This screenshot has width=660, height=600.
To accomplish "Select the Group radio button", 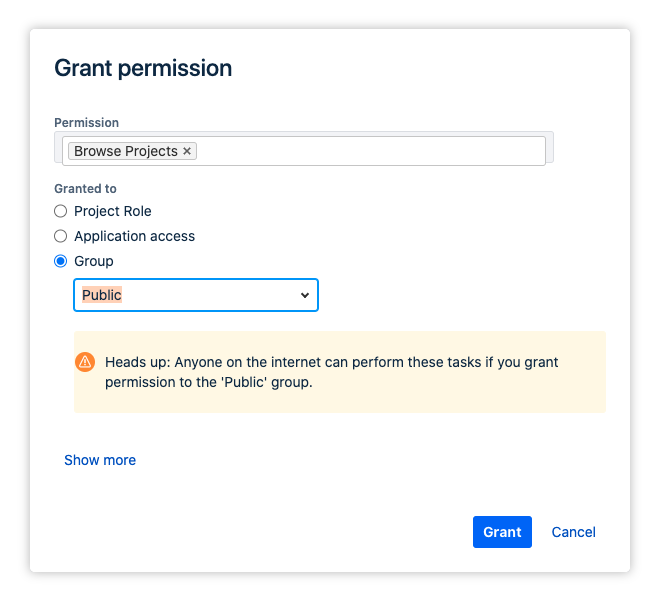I will point(61,261).
